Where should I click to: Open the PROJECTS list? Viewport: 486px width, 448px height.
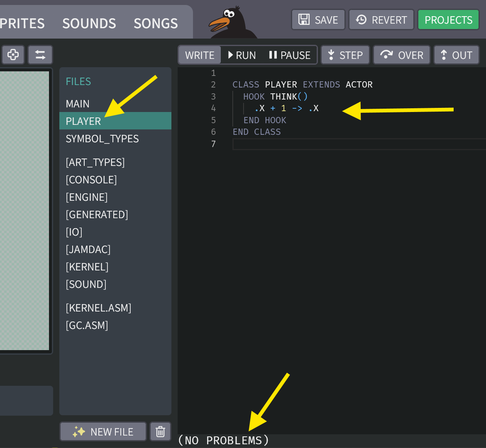point(448,20)
